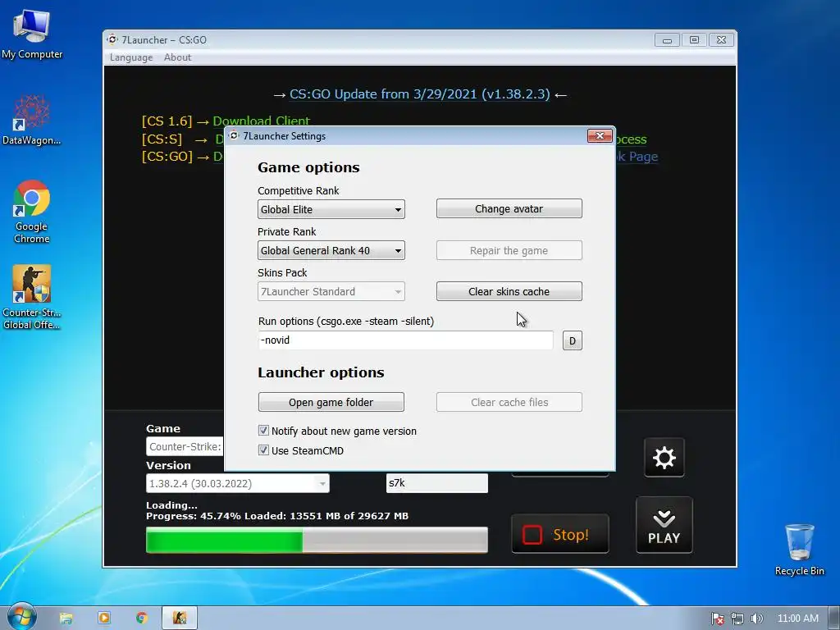Open Chrome from the taskbar
840x630 pixels.
tap(141, 619)
